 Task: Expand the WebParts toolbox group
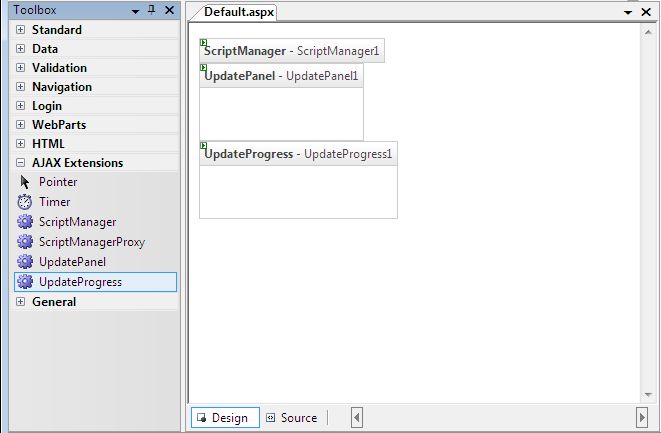(x=20, y=124)
